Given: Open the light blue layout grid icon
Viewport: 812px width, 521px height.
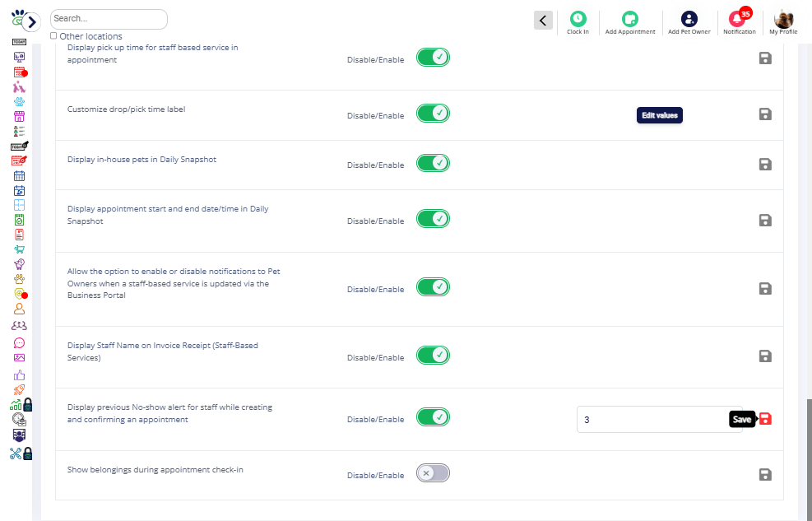Looking at the screenshot, I should coord(19,205).
